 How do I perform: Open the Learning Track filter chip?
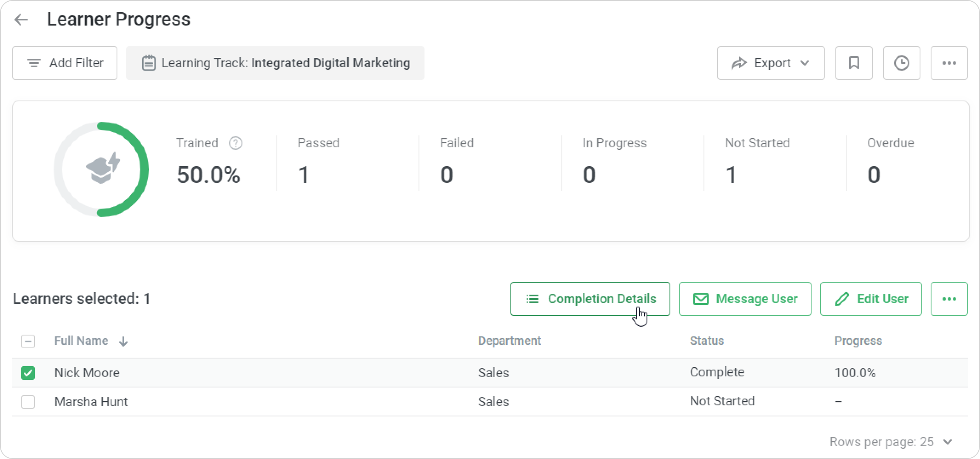(275, 63)
